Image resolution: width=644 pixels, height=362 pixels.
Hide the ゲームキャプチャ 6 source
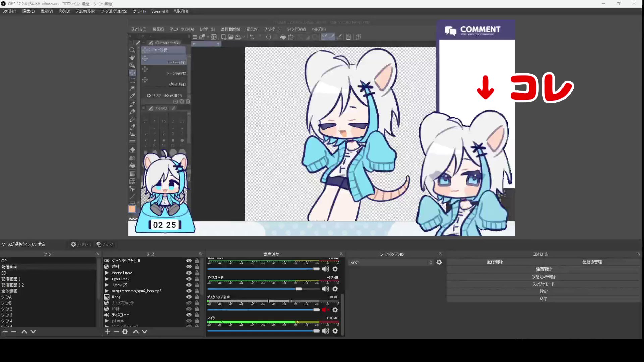coord(189,261)
